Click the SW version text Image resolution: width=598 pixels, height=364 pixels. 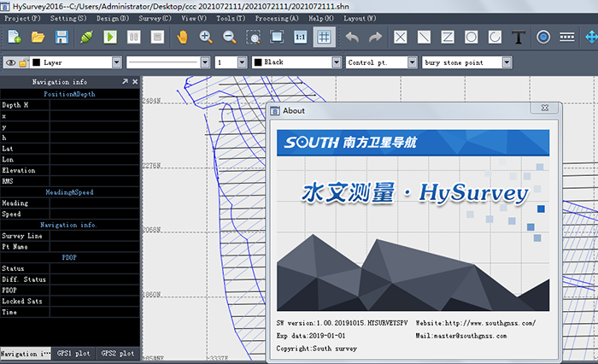click(342, 323)
